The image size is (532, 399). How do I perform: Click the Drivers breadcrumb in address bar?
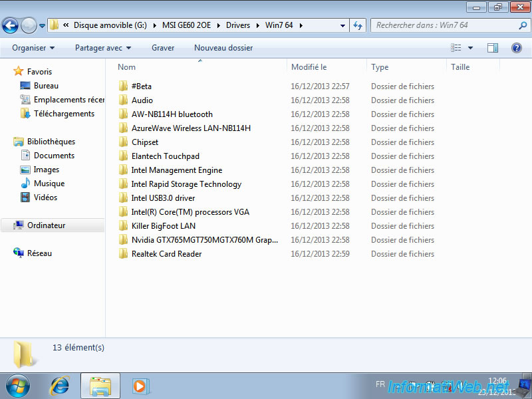point(238,25)
